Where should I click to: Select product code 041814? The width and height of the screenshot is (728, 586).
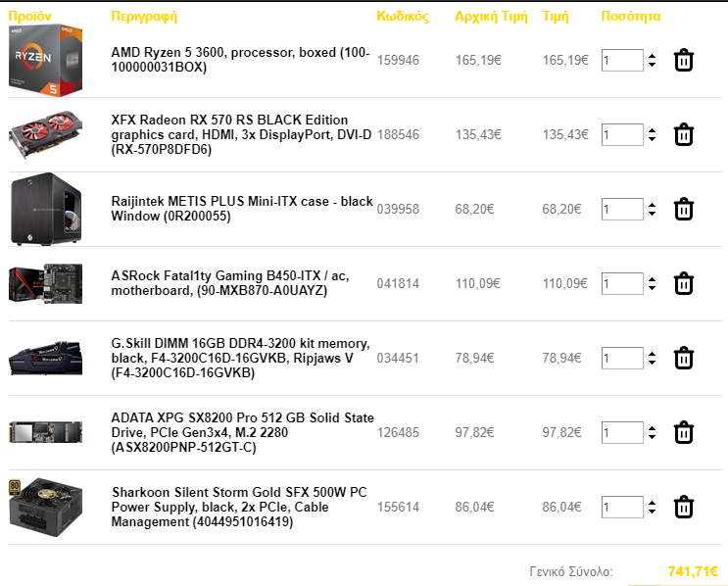[398, 284]
